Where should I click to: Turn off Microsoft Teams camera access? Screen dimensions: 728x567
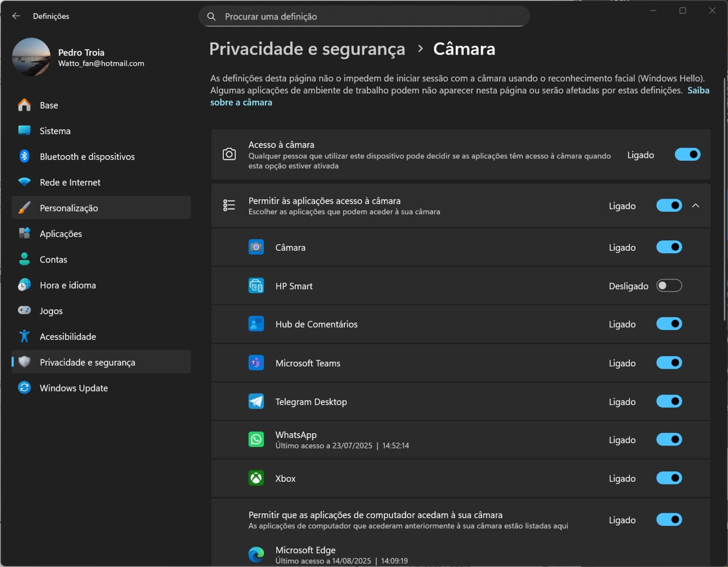pyautogui.click(x=669, y=363)
